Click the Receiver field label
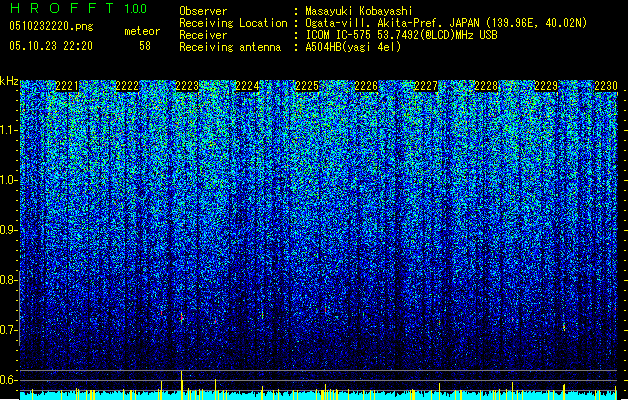The image size is (629, 400). 203,35
